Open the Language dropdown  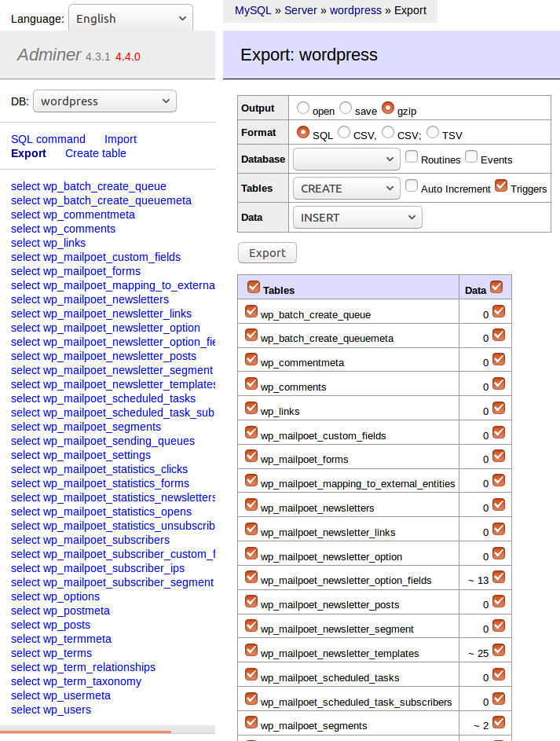pos(131,18)
